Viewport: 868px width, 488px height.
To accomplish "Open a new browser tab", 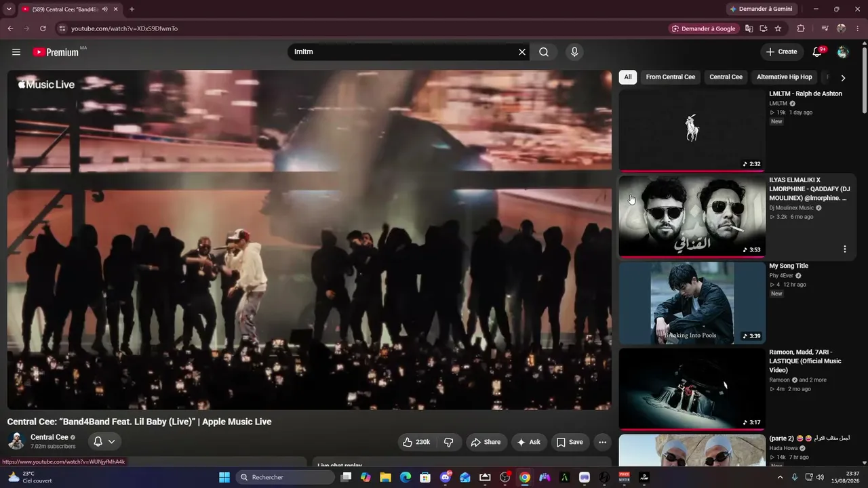I will [x=132, y=9].
